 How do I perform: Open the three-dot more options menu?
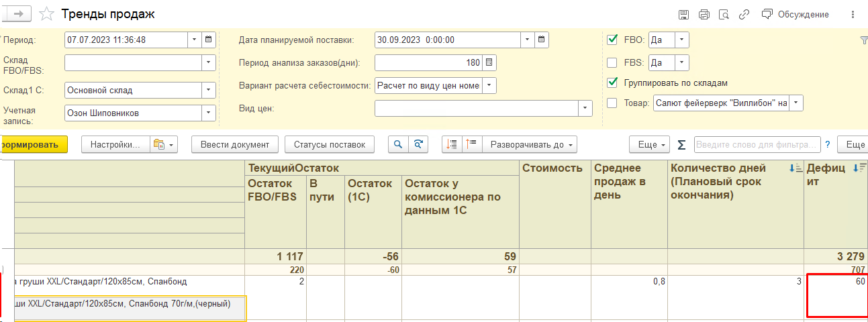point(853,14)
